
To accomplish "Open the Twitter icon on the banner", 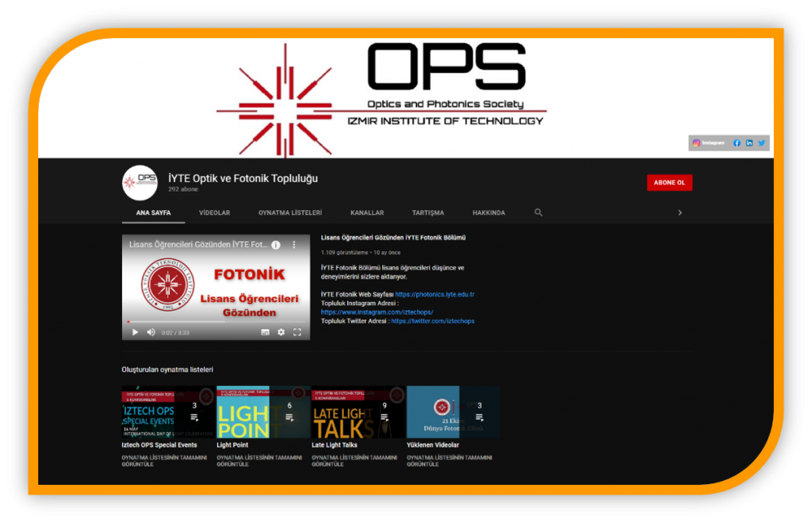I will pos(761,143).
